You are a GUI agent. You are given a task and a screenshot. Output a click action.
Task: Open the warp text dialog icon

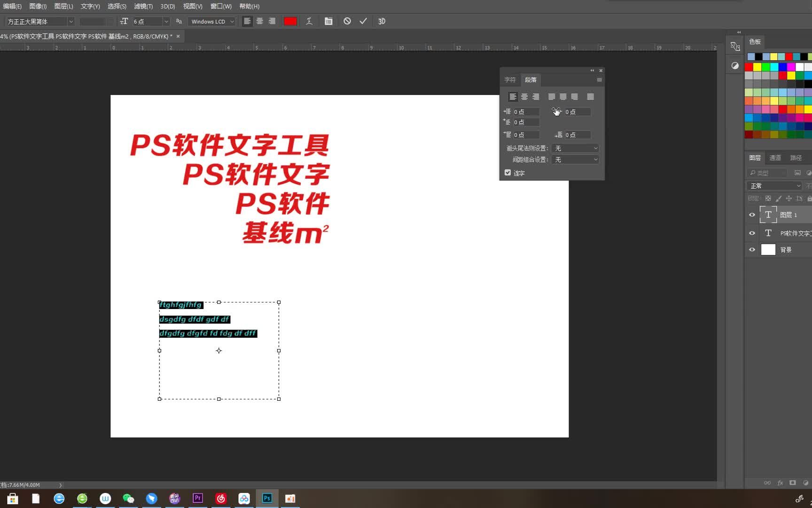[309, 21]
